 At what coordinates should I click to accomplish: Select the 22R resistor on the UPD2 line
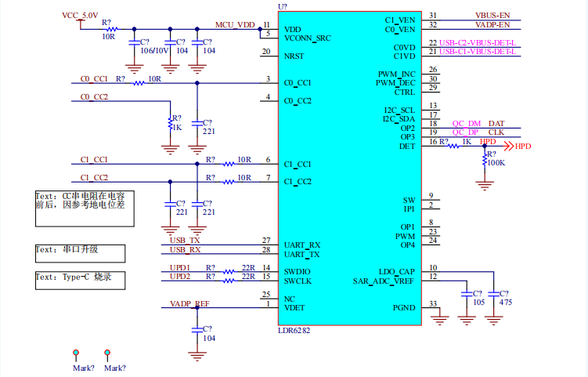229,281
